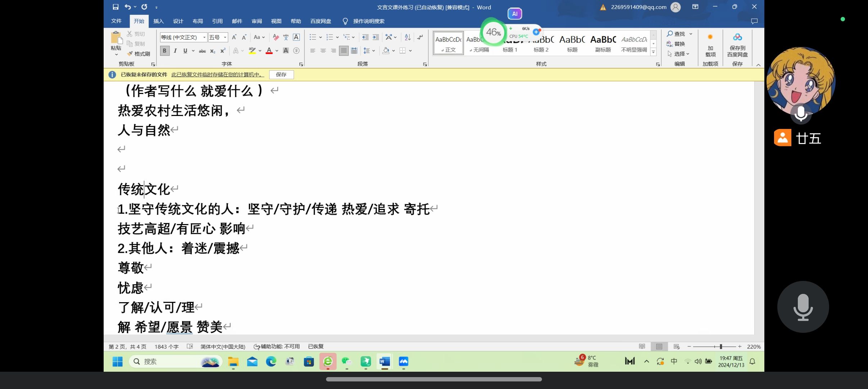Click the 保存 button in recovery bar
Viewport: 868px width, 389px height.
click(x=281, y=75)
